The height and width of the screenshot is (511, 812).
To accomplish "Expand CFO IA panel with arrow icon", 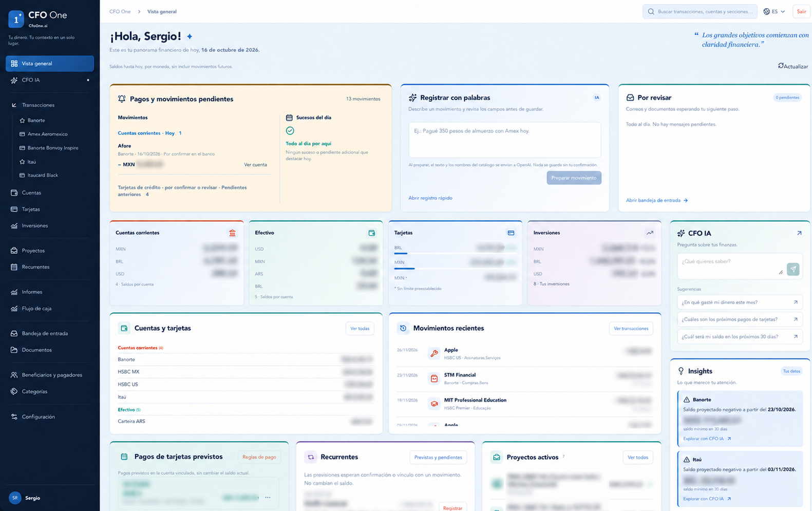I will tap(799, 233).
